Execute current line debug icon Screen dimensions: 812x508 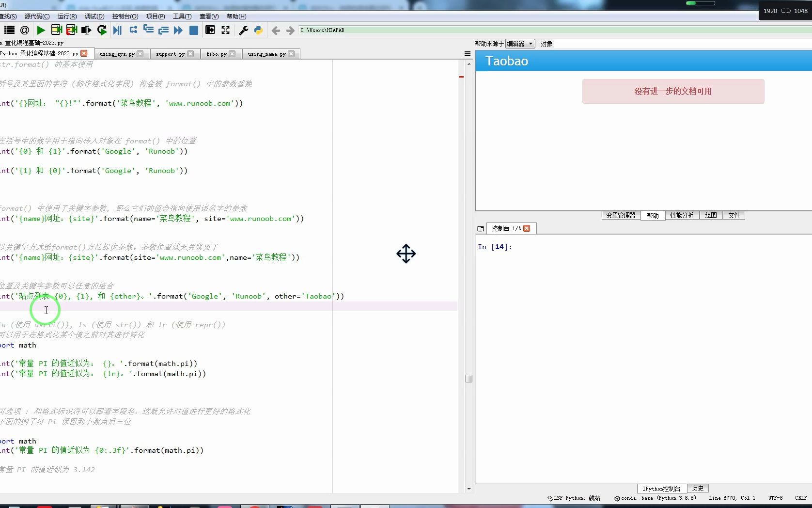click(x=133, y=30)
